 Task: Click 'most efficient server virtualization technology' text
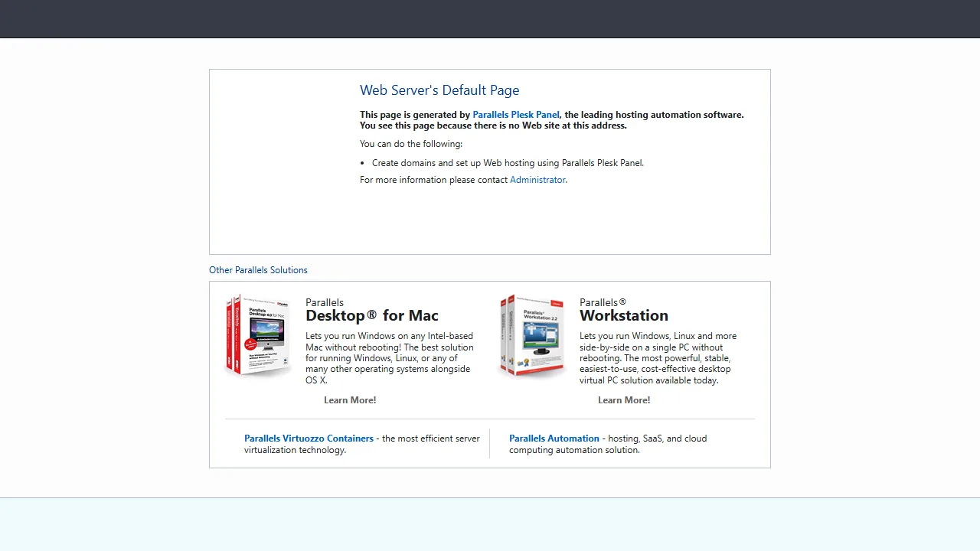[362, 445]
